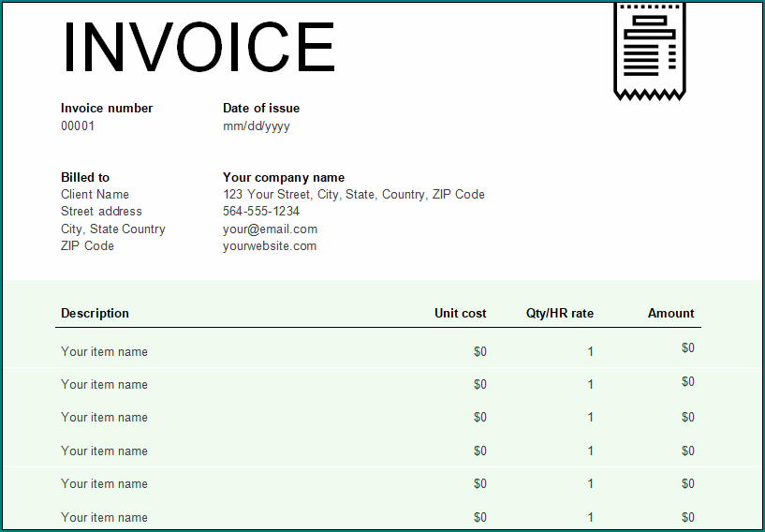This screenshot has height=532, width=765.
Task: Select the first row's quantity value 1
Action: 590,351
